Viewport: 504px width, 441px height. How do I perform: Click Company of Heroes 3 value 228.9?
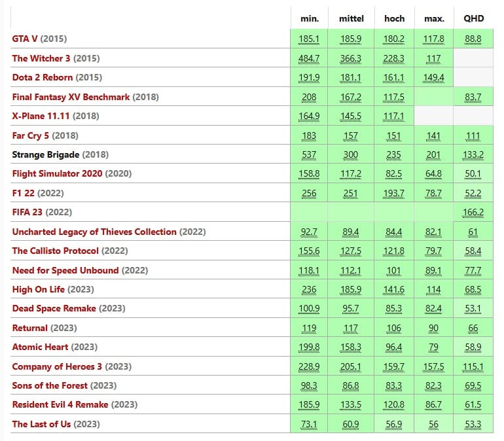[309, 367]
